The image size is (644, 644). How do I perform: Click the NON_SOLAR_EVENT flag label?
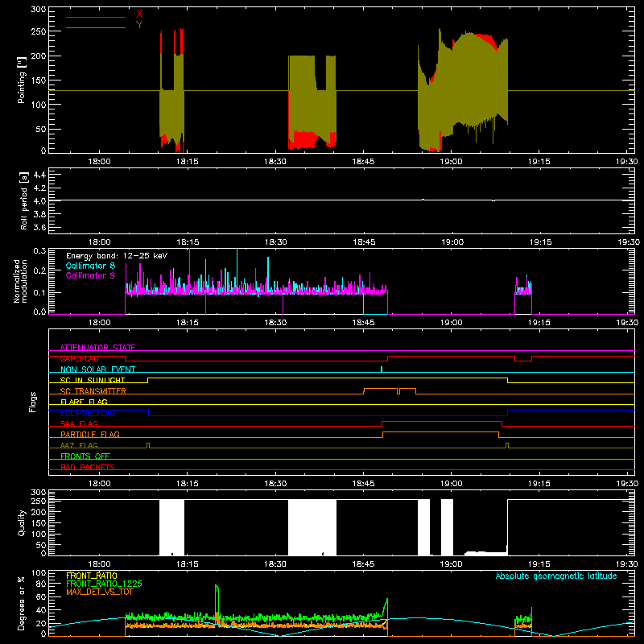[x=97, y=369]
